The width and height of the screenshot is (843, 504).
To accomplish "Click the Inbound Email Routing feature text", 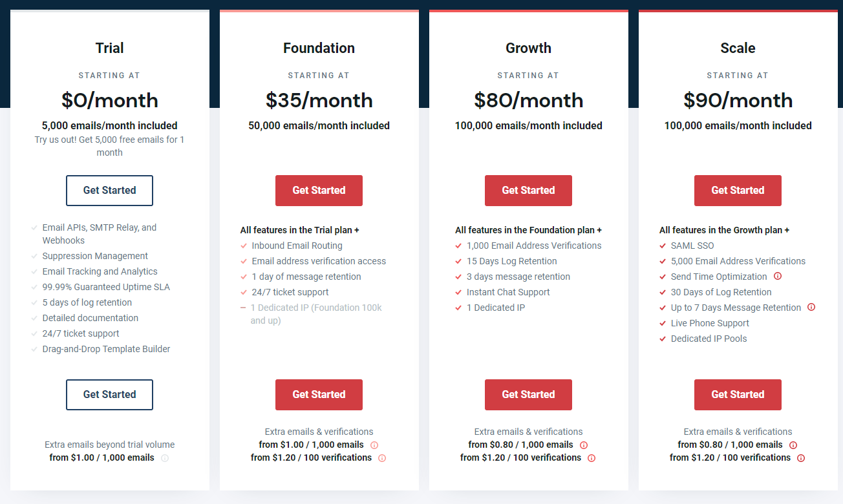I will [297, 246].
